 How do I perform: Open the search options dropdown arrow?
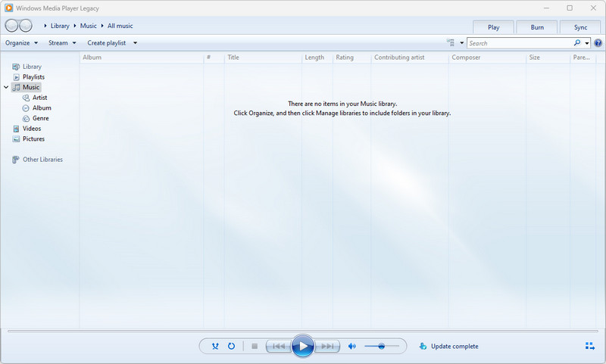click(586, 43)
